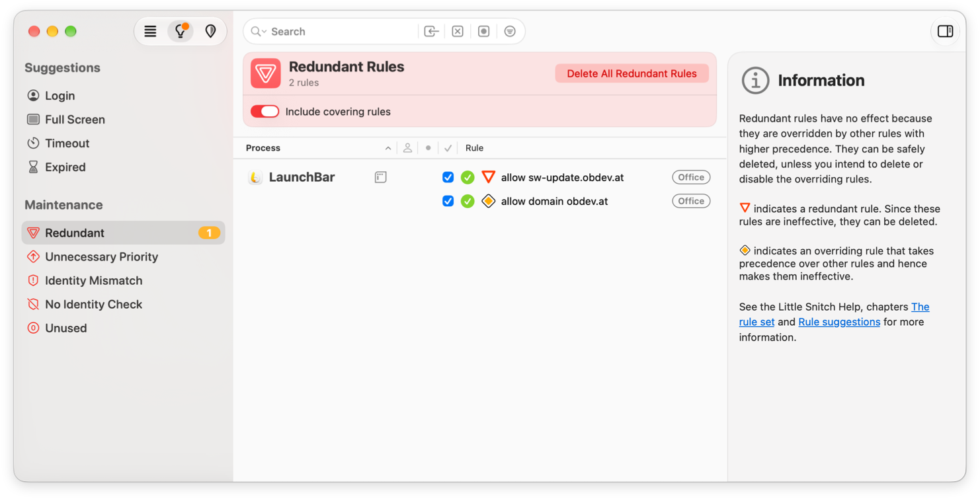Viewport: 980px width, 499px height.
Task: Open No Identity Check rules
Action: click(124, 304)
